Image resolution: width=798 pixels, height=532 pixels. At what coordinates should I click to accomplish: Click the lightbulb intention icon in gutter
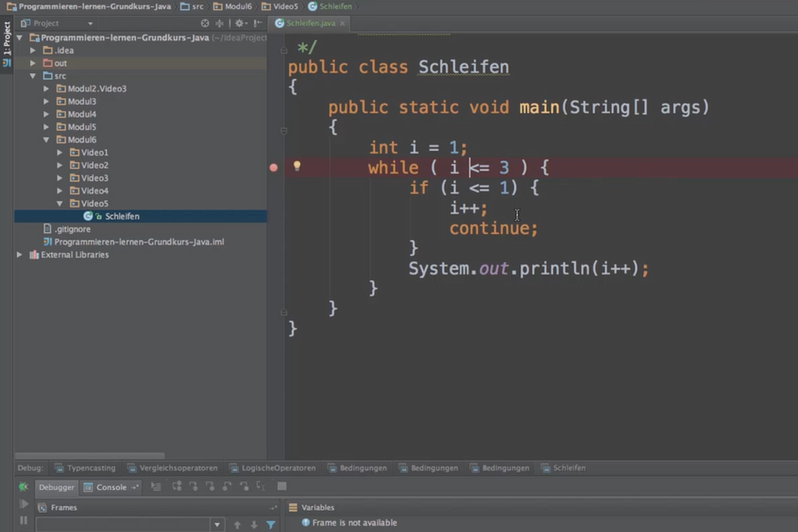point(296,167)
